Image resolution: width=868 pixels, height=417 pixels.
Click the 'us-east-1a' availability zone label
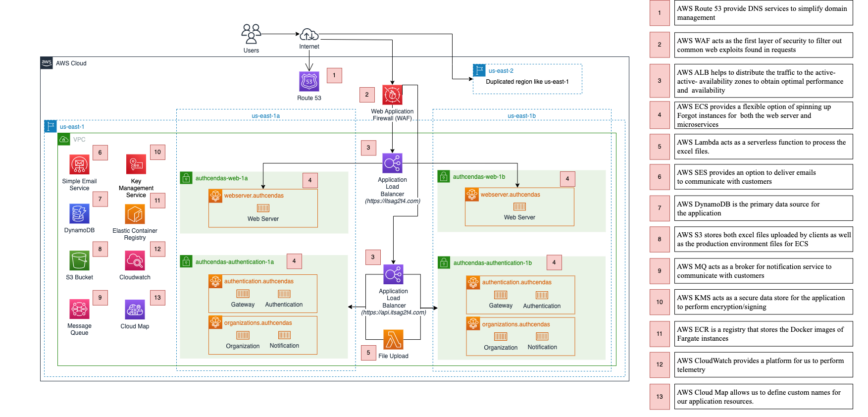(x=266, y=116)
